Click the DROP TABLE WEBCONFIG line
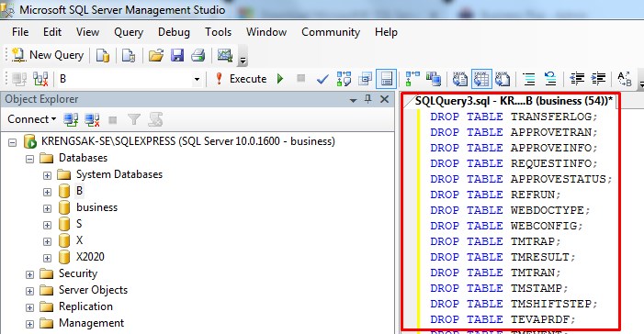The image size is (644, 334). pos(506,226)
